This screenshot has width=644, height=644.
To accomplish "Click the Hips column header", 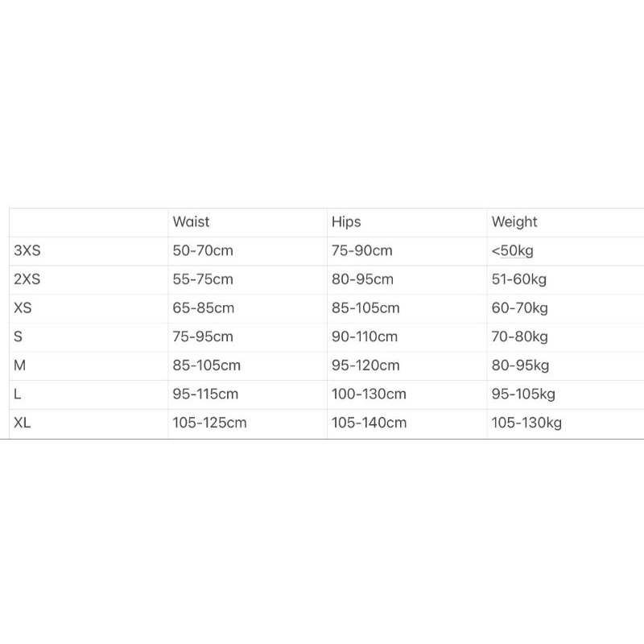I will point(346,221).
